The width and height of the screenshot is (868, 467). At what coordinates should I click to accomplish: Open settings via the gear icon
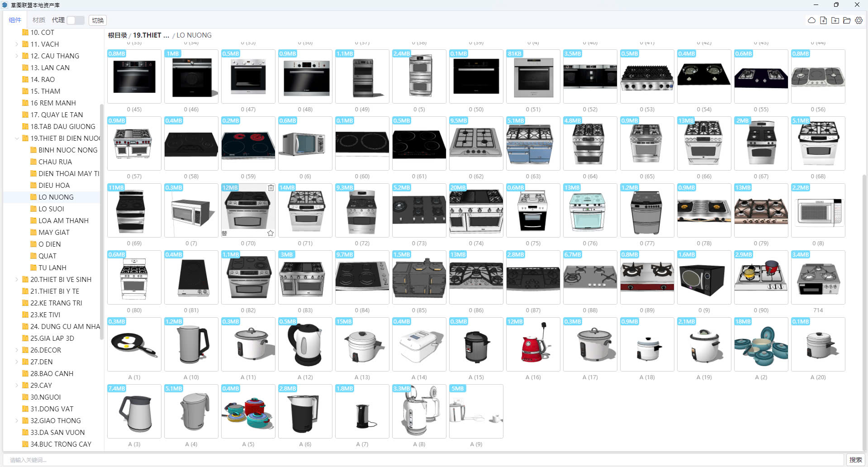click(859, 20)
